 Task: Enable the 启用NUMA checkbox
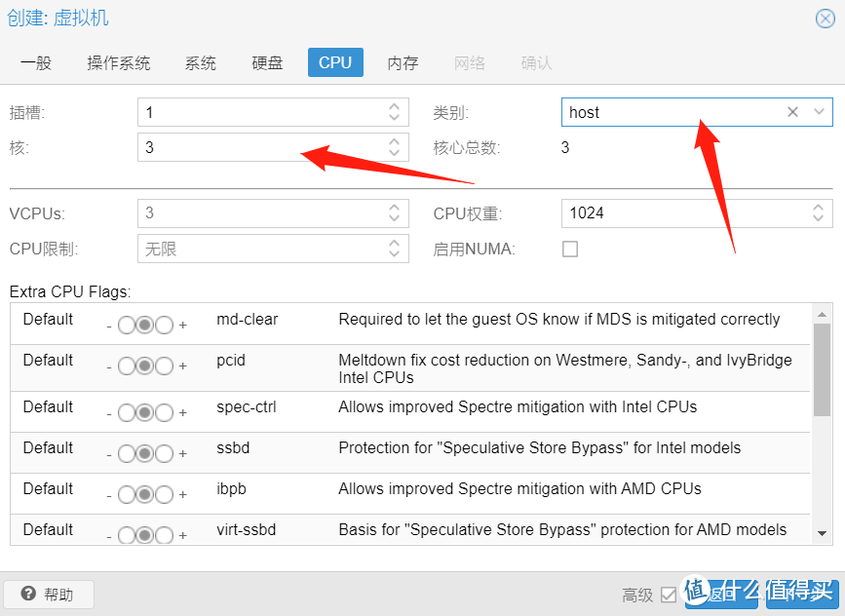pyautogui.click(x=569, y=249)
